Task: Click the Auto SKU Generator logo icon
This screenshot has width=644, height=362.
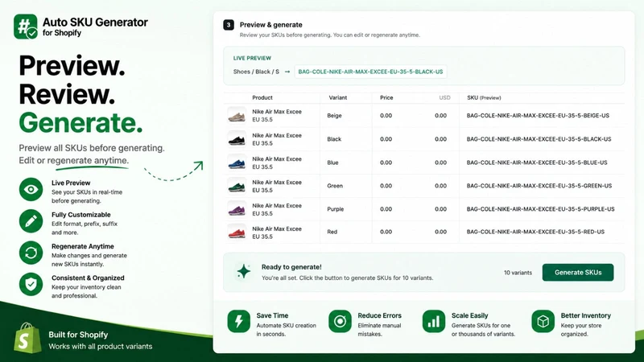Action: (x=26, y=27)
